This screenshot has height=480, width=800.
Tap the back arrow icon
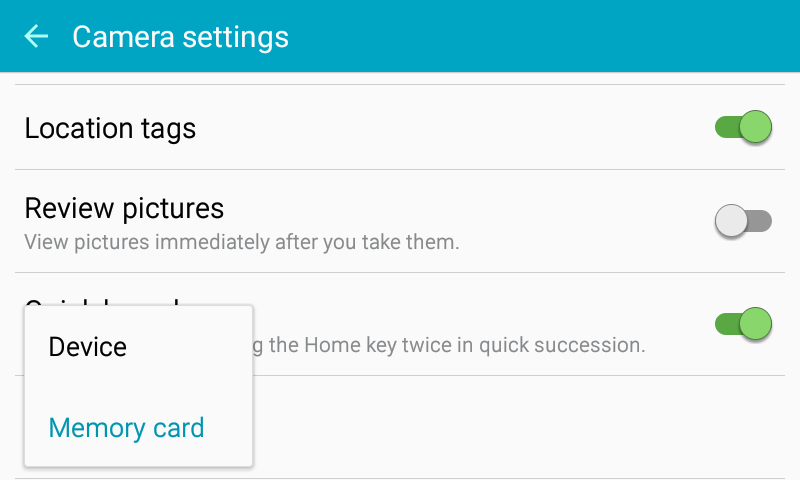coord(37,37)
